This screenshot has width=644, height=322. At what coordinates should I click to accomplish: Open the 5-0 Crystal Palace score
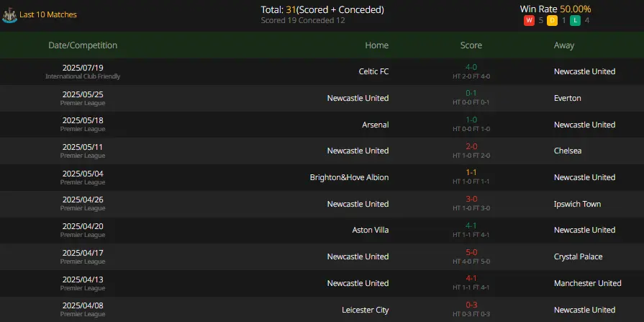coord(471,252)
